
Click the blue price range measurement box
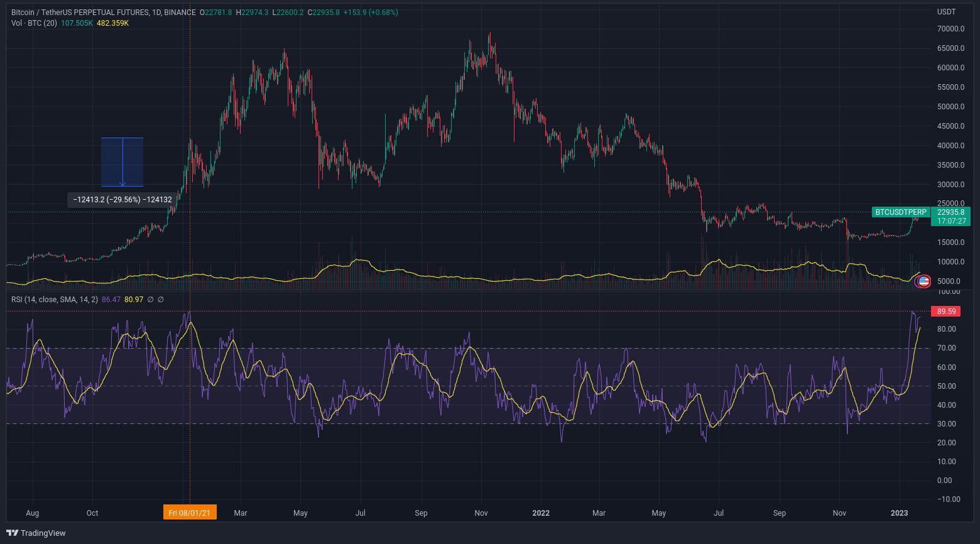click(x=122, y=162)
